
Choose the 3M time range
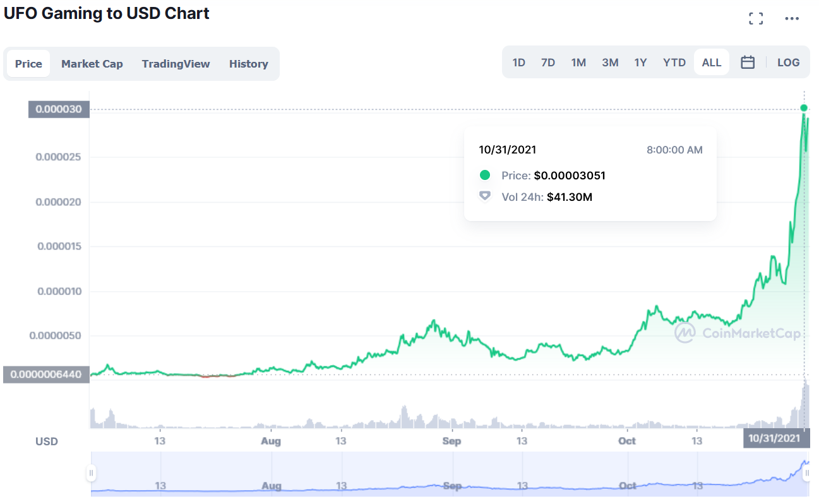610,63
